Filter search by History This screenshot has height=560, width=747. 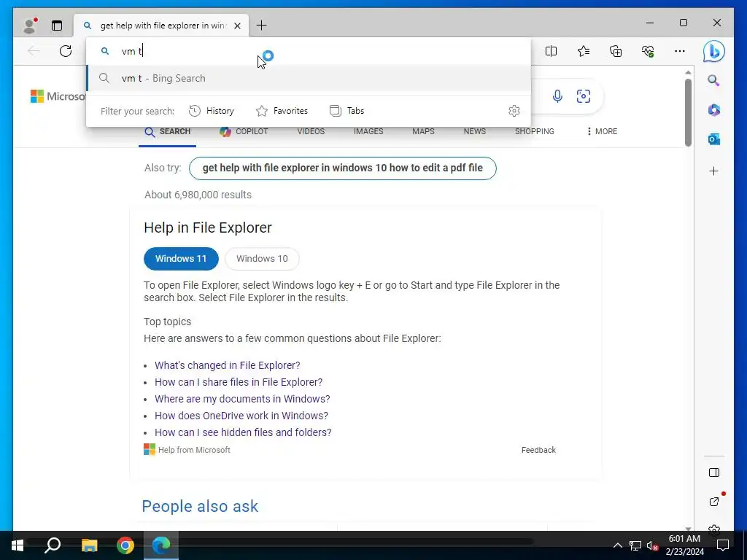tap(212, 111)
